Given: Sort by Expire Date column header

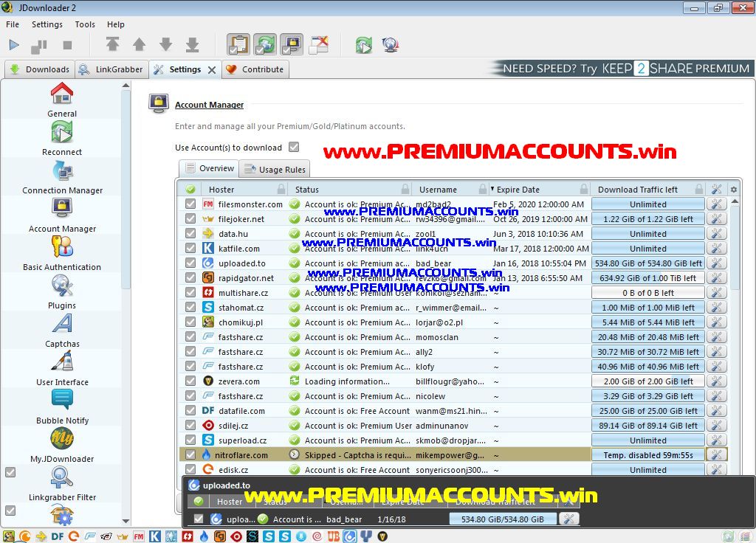Looking at the screenshot, I should (x=540, y=190).
